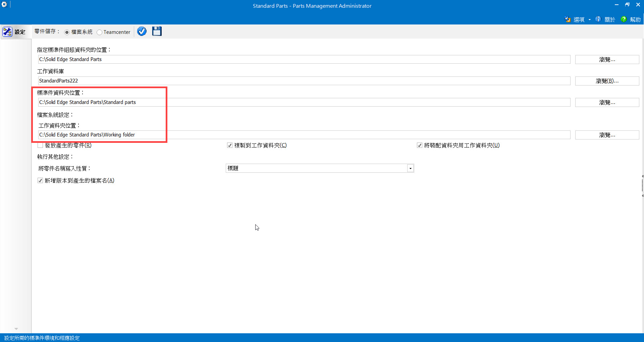The image size is (644, 342).
Task: Minimize the Standard Parts window
Action: click(616, 5)
